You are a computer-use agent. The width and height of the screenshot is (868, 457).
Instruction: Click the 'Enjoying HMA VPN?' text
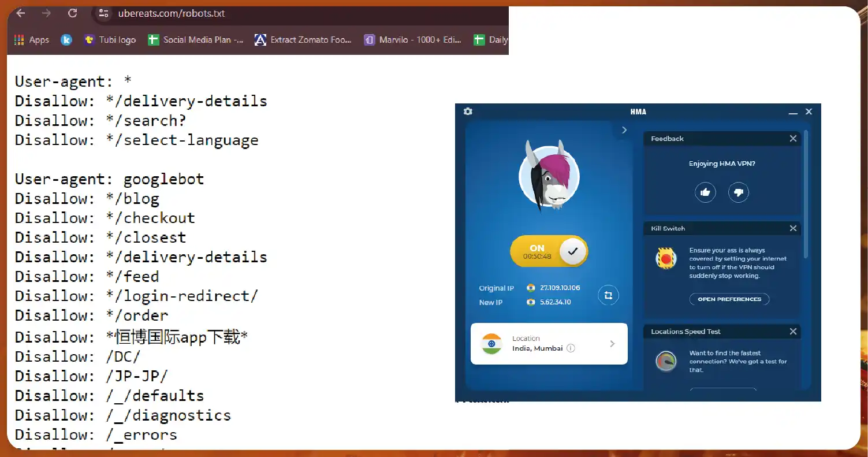[722, 164]
